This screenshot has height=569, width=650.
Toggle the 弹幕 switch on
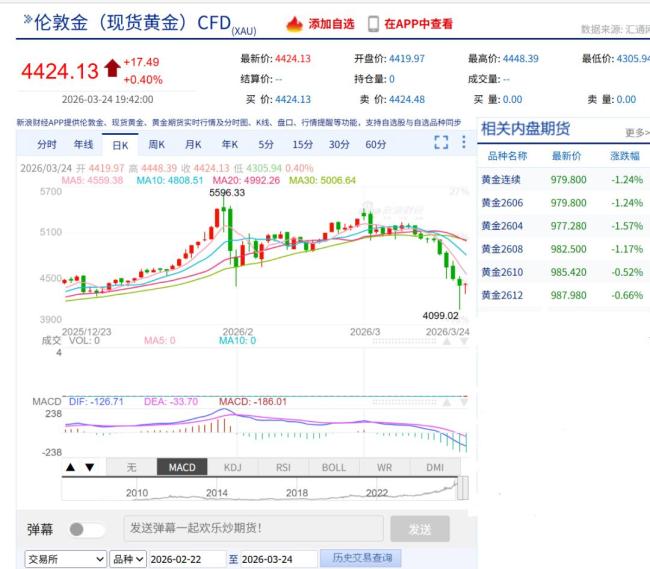pyautogui.click(x=86, y=529)
